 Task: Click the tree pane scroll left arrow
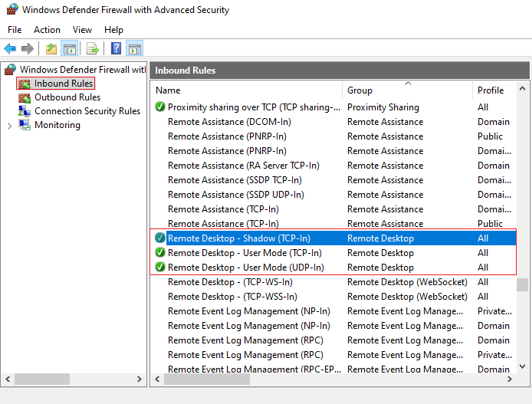8,379
